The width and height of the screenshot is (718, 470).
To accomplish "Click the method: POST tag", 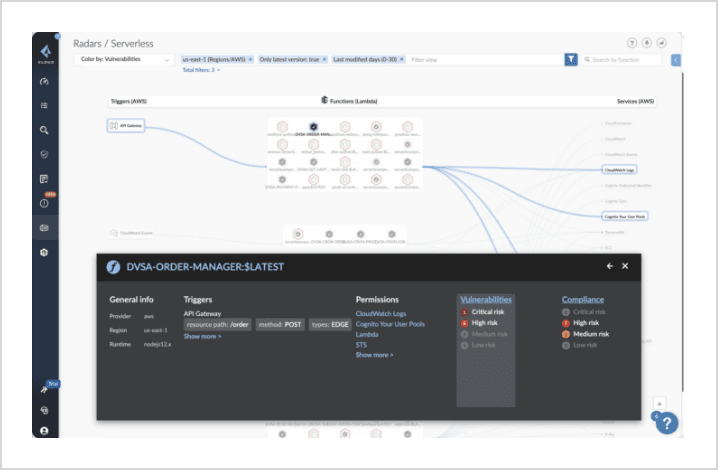I will (280, 324).
